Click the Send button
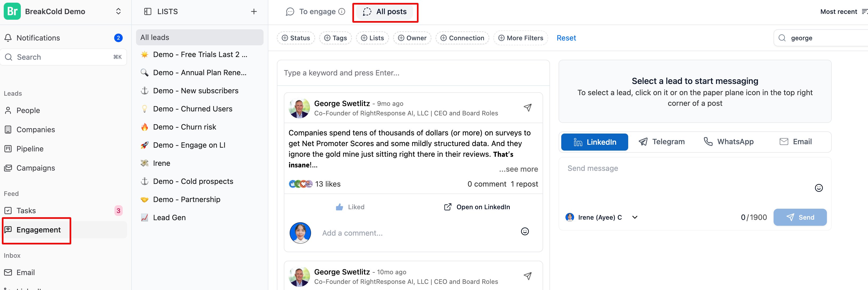Viewport: 868px width, 290px height. (x=800, y=217)
